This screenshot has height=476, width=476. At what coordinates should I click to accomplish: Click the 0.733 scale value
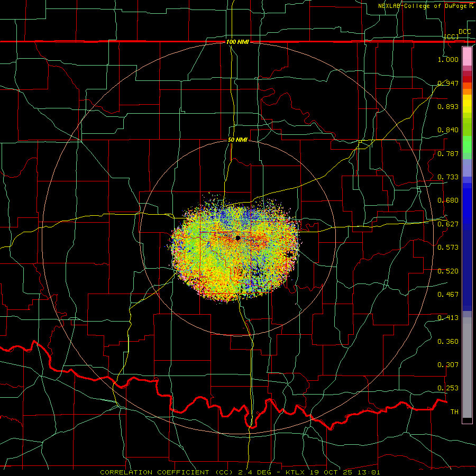(448, 177)
